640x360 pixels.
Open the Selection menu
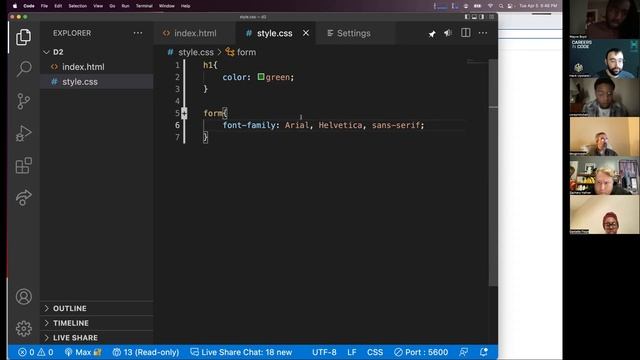[78, 6]
